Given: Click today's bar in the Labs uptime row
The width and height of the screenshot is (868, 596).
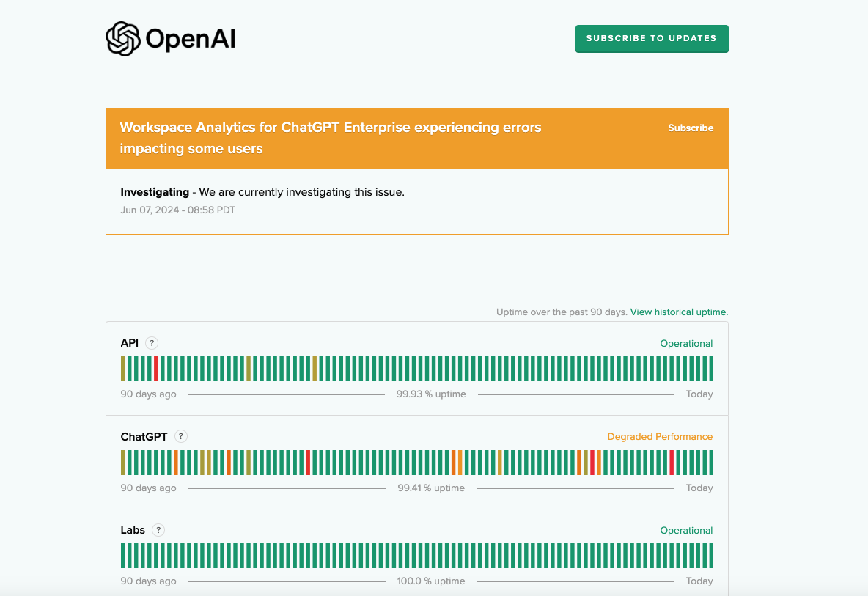Looking at the screenshot, I should click(710, 556).
